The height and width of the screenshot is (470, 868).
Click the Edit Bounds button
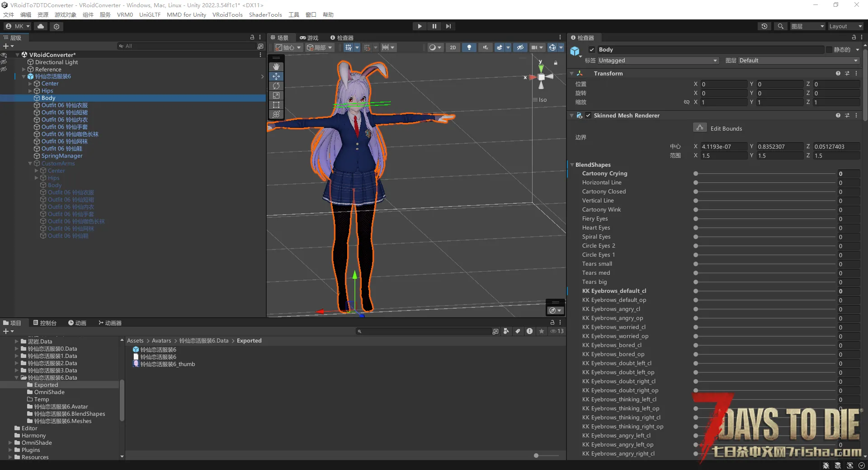[x=700, y=128]
